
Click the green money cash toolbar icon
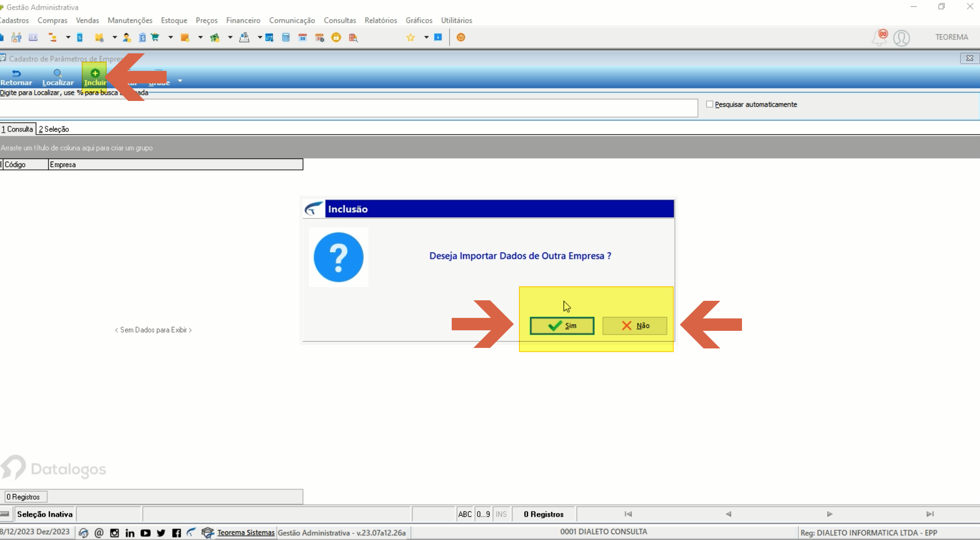[x=215, y=37]
